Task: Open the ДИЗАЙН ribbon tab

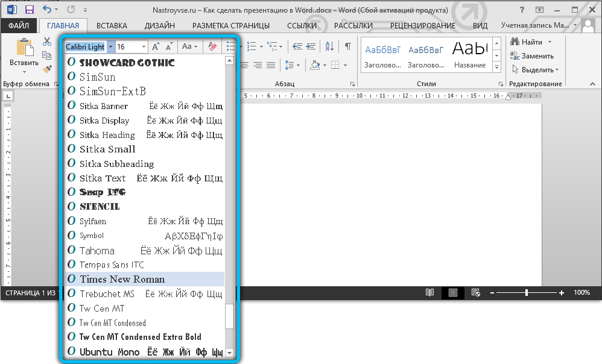Action: [160, 26]
